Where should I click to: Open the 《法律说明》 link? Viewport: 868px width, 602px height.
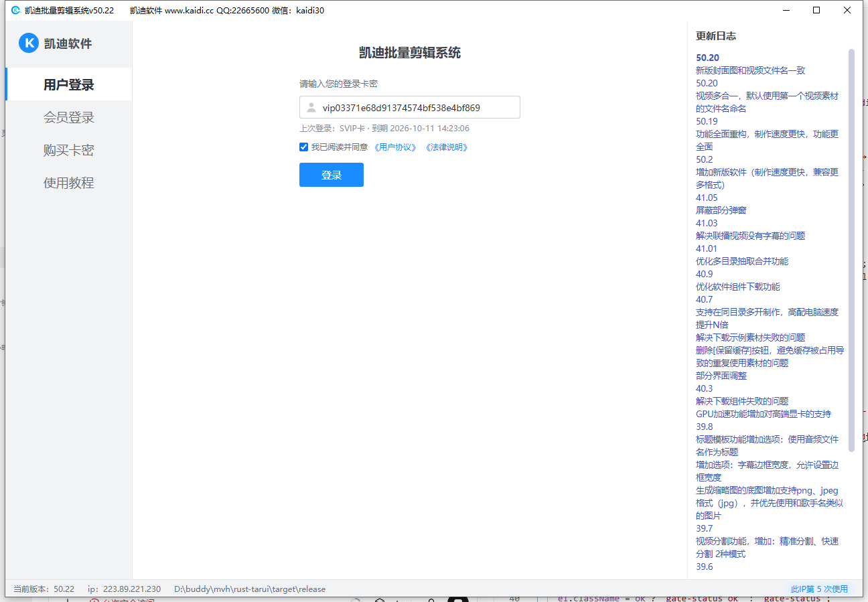click(x=447, y=147)
